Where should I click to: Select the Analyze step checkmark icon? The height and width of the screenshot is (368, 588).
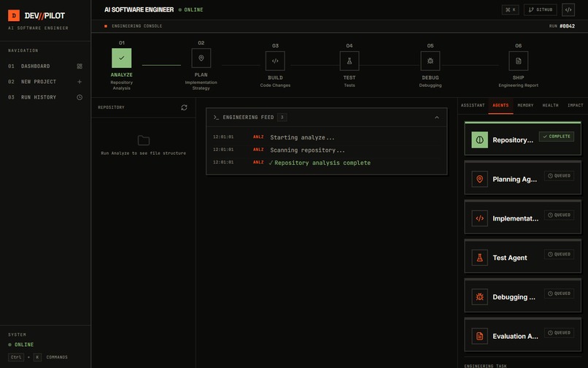tap(122, 58)
